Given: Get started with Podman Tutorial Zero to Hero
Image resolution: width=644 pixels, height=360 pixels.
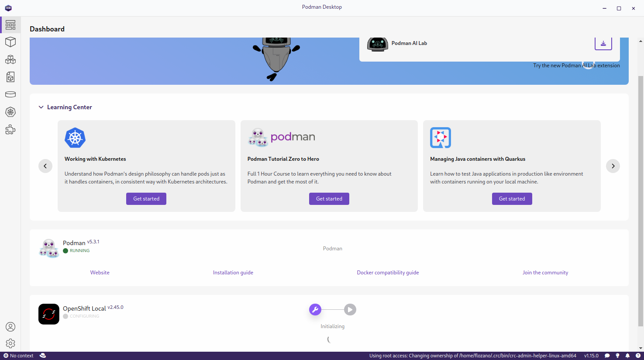Looking at the screenshot, I should click(329, 199).
